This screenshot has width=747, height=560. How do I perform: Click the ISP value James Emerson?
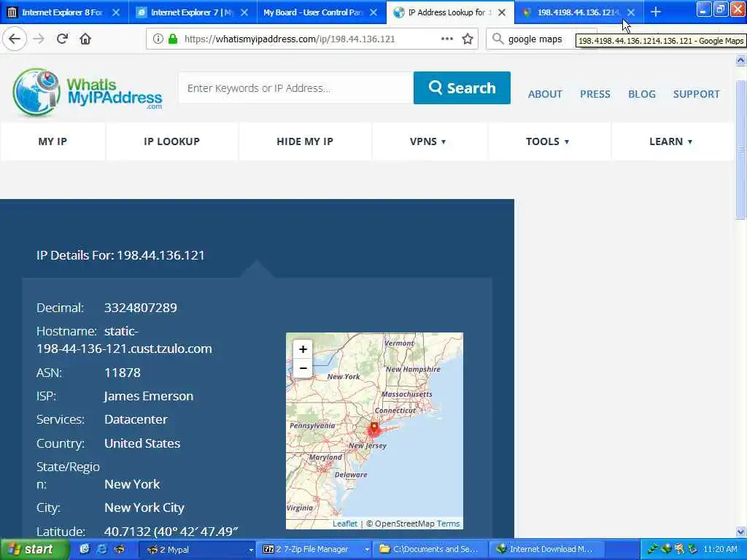point(149,396)
